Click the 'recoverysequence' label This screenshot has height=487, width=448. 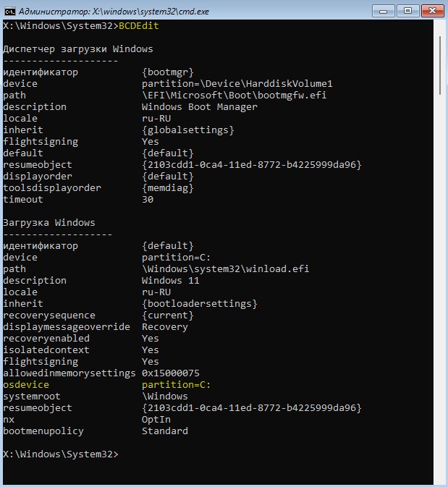tap(49, 316)
